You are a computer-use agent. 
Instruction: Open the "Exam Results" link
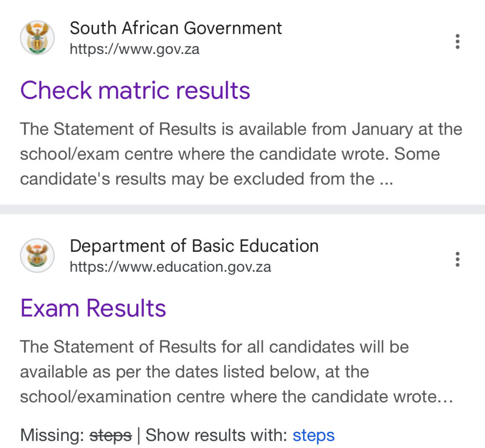tap(93, 308)
